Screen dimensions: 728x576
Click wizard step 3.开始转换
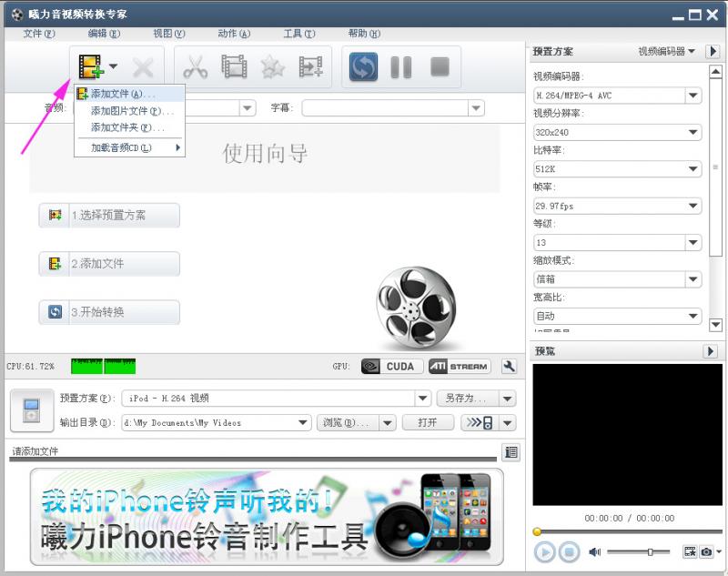pyautogui.click(x=109, y=312)
